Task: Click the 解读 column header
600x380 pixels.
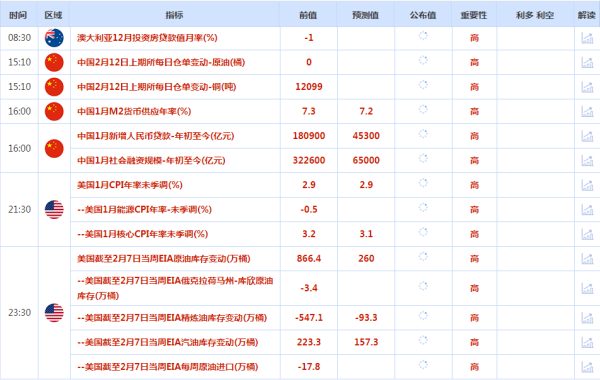Action: [587, 15]
